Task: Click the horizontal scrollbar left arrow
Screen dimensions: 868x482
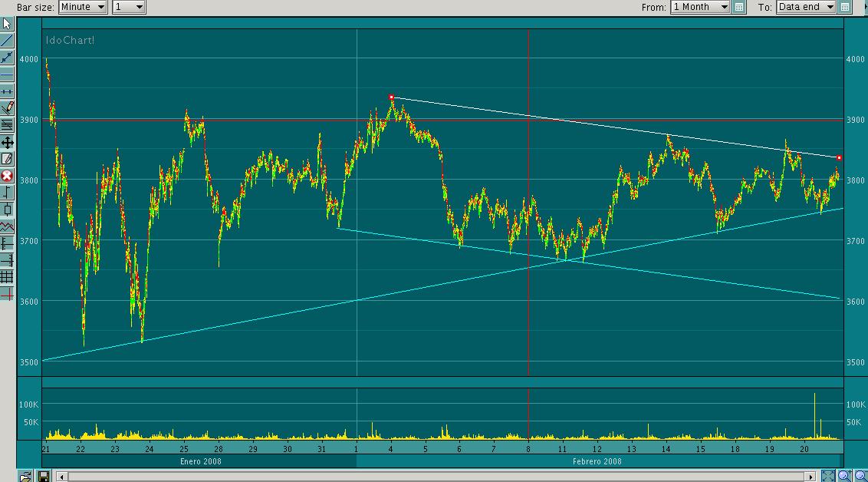Action: (x=62, y=477)
